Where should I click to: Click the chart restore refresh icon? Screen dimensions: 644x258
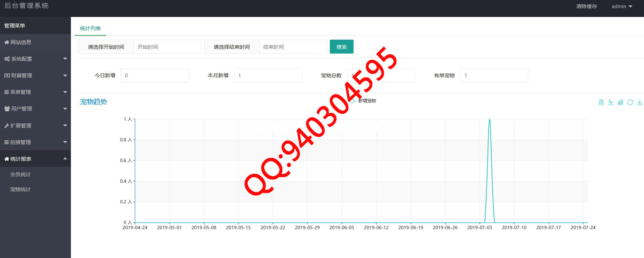click(x=630, y=102)
